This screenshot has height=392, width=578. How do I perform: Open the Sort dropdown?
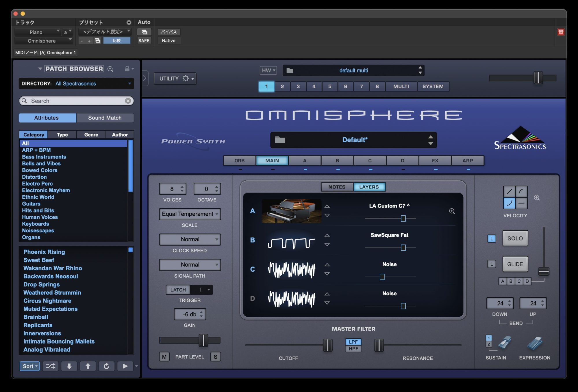pos(30,366)
